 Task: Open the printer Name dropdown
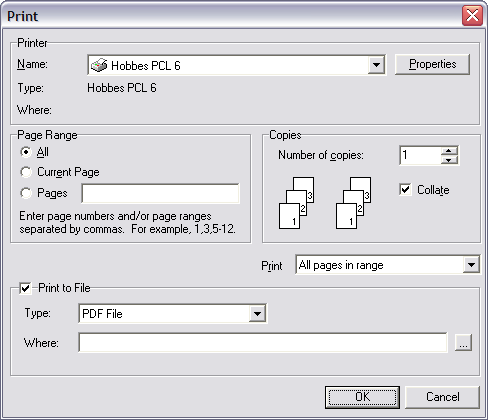click(376, 65)
